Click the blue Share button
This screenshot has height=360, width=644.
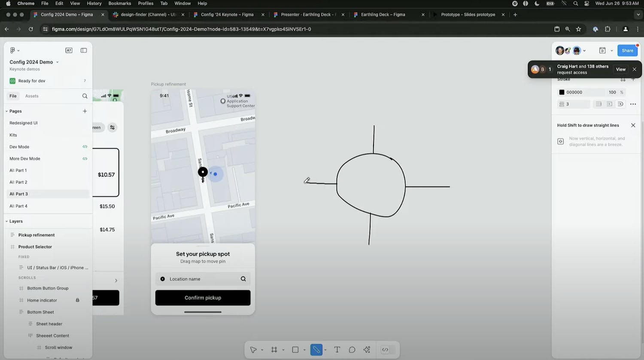coord(627,50)
